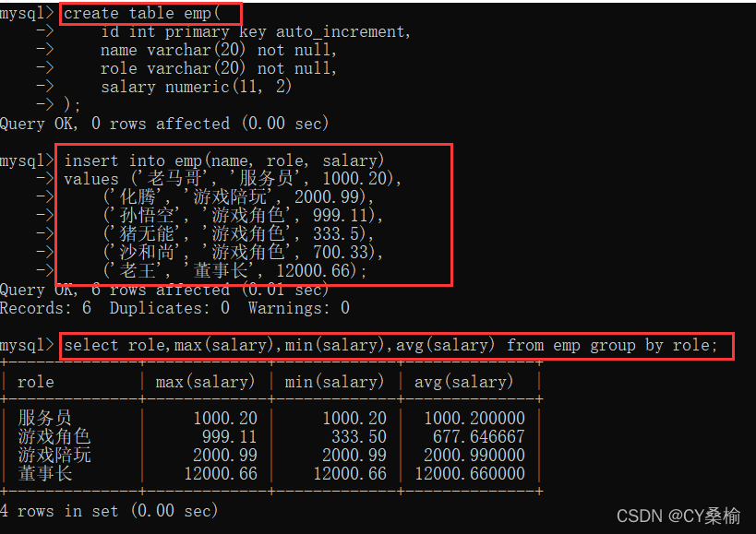Click the '999.11' max salary cell

click(230, 436)
